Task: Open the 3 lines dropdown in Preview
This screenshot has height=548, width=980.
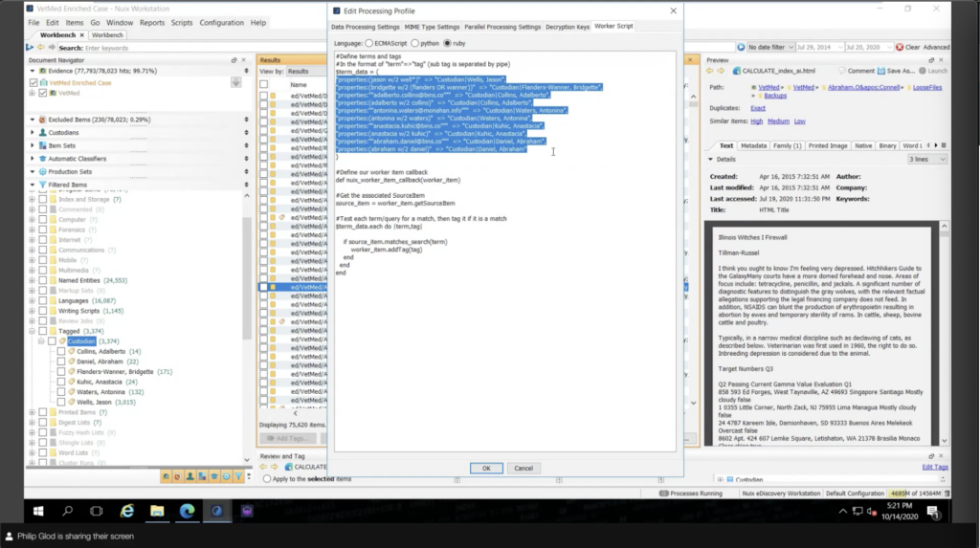Action: 926,160
